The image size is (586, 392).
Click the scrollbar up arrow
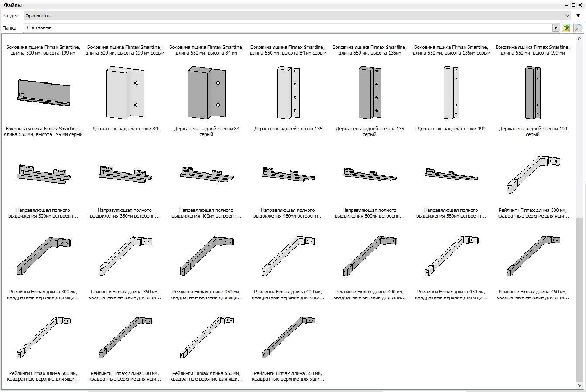pos(579,39)
